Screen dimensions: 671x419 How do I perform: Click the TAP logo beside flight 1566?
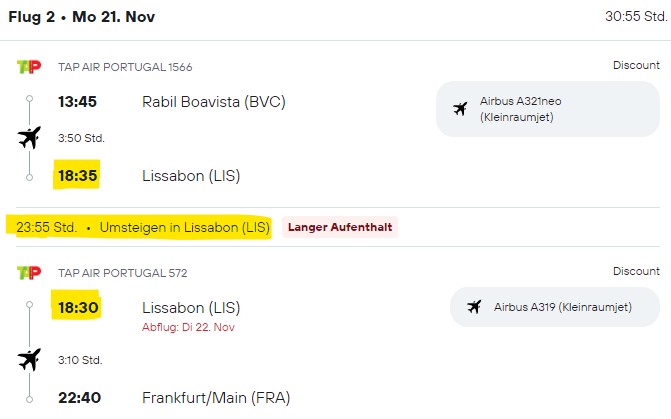(29, 67)
